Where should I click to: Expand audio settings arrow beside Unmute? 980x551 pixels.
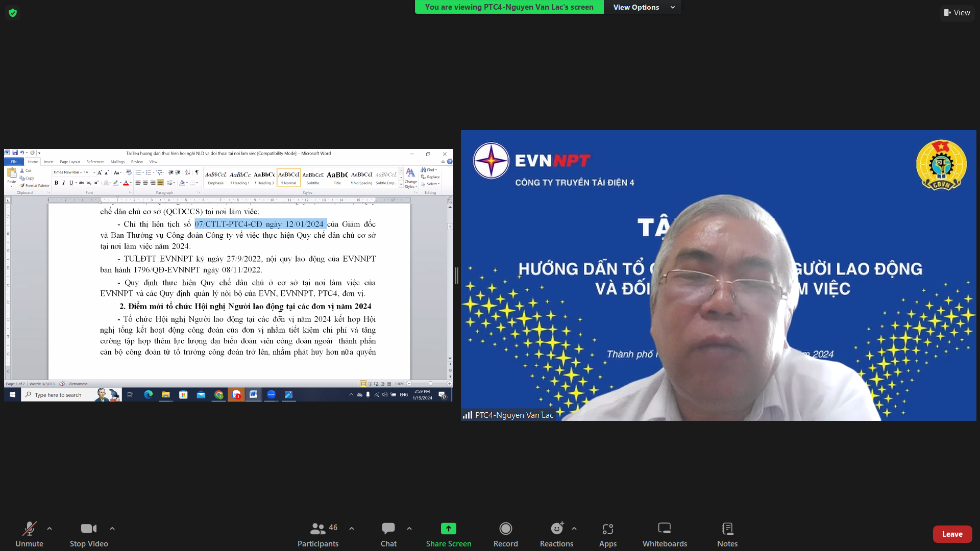tap(50, 529)
